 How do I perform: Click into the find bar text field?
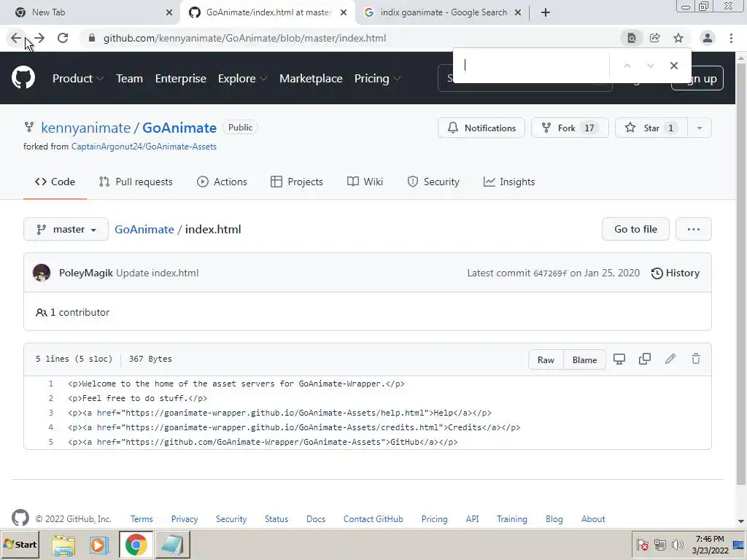533,65
